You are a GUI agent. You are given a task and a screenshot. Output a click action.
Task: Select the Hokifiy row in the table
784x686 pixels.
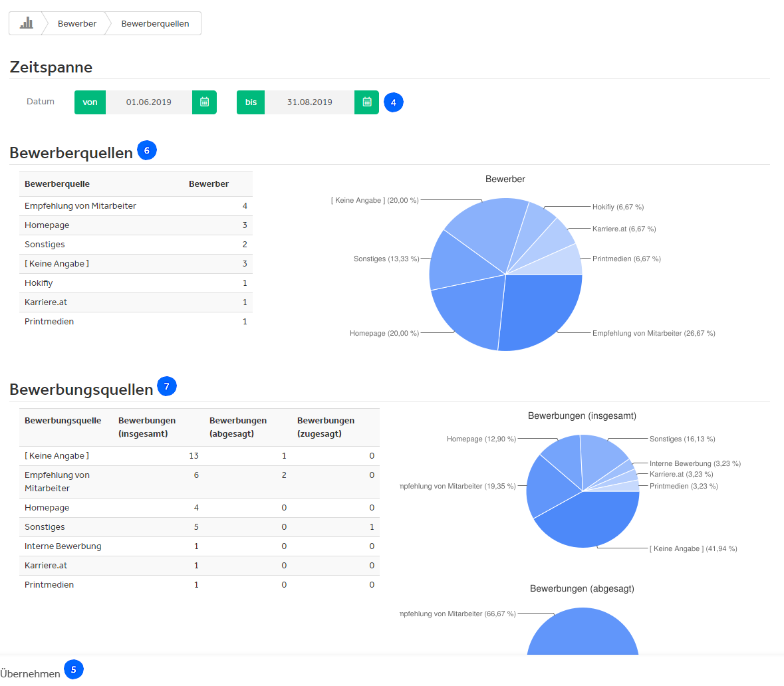pyautogui.click(x=136, y=283)
